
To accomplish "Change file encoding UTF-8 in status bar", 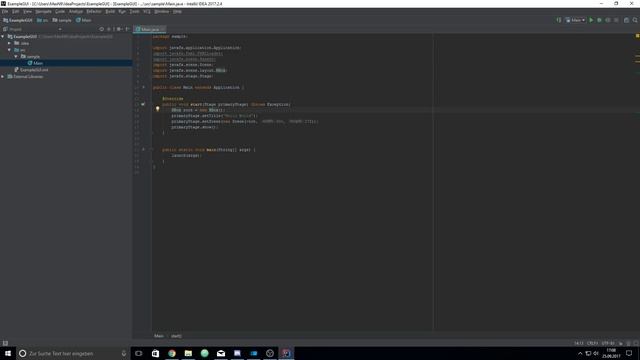I will pyautogui.click(x=608, y=343).
